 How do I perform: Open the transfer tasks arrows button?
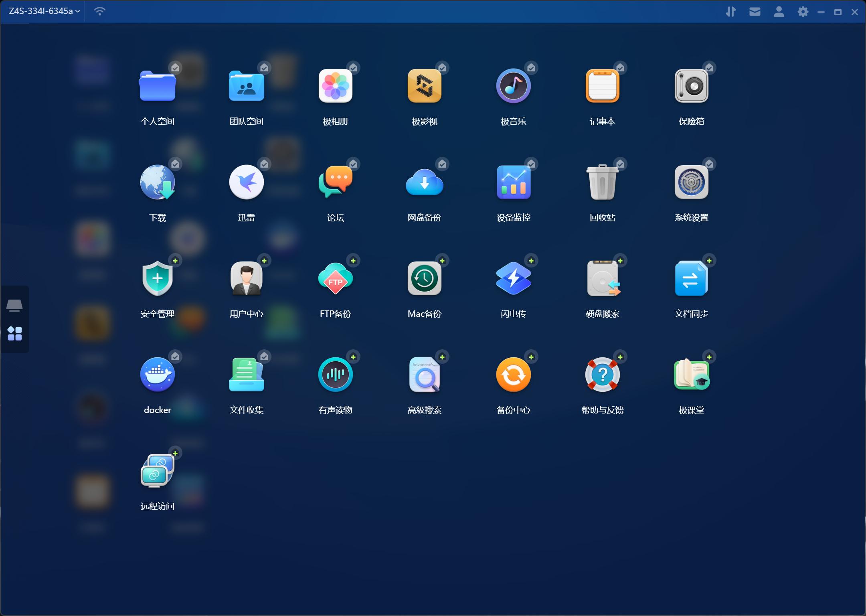(x=730, y=12)
